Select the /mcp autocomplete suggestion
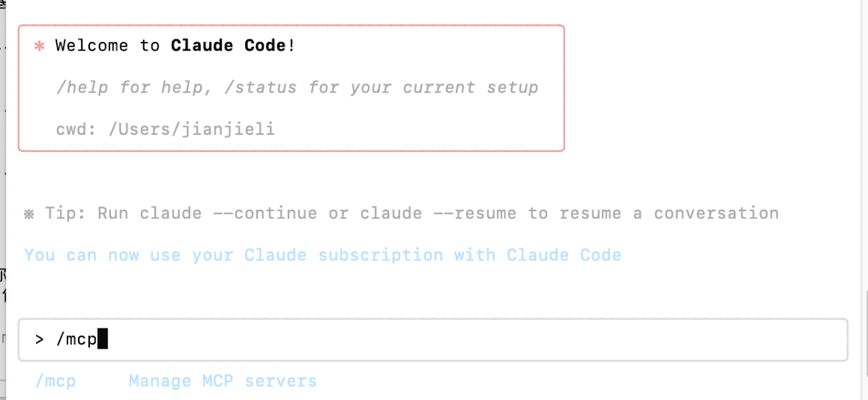Screen dimensions: 868x400 click(x=55, y=381)
